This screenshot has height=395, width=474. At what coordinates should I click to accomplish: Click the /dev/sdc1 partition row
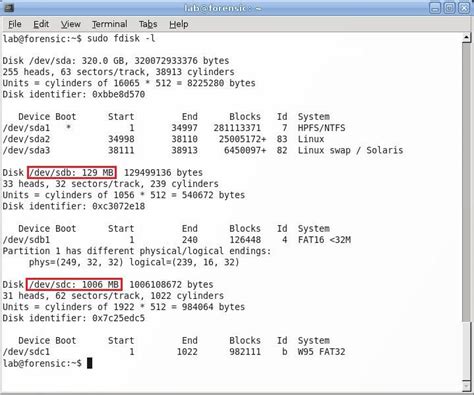[174, 352]
